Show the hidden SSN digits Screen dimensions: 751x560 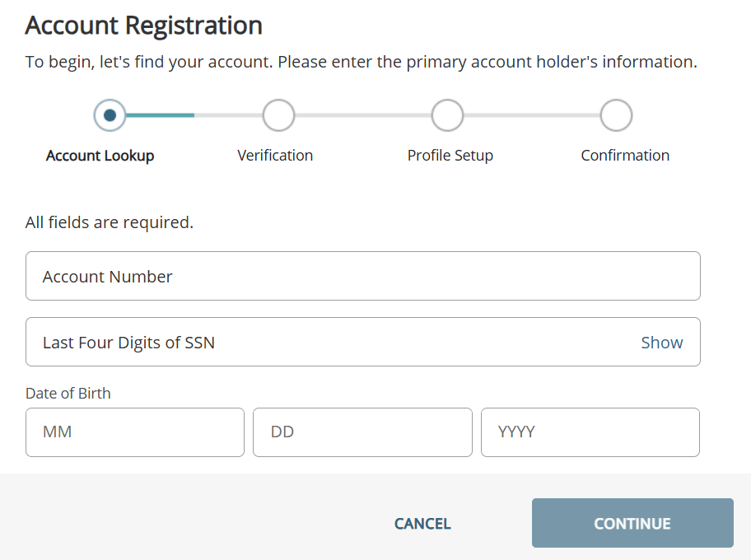(x=662, y=343)
